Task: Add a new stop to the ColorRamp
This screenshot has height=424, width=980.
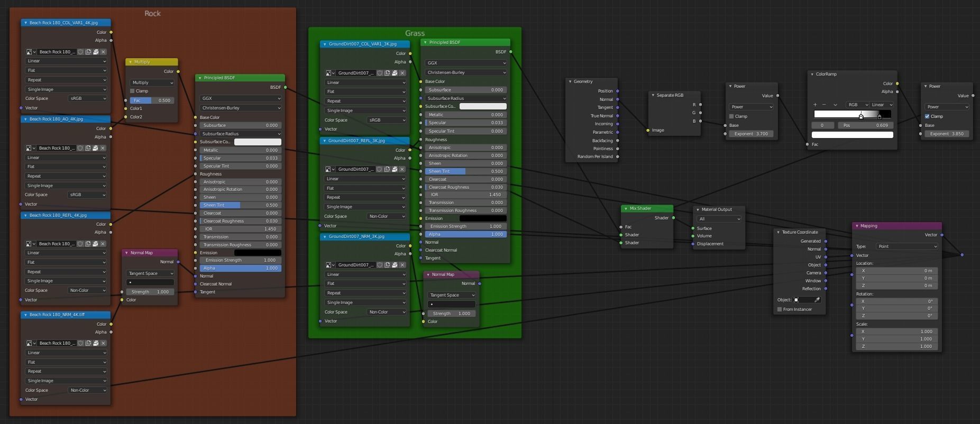Action: 815,105
